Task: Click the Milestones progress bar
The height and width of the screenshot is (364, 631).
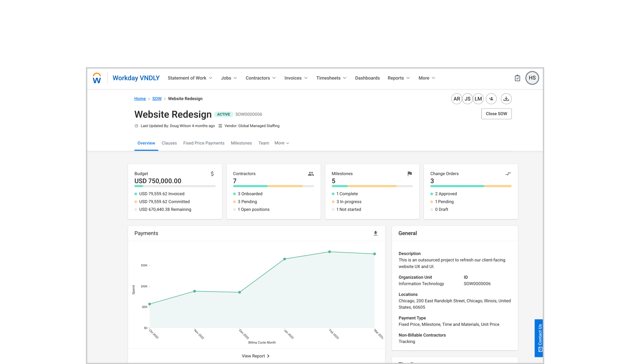Action: [372, 186]
